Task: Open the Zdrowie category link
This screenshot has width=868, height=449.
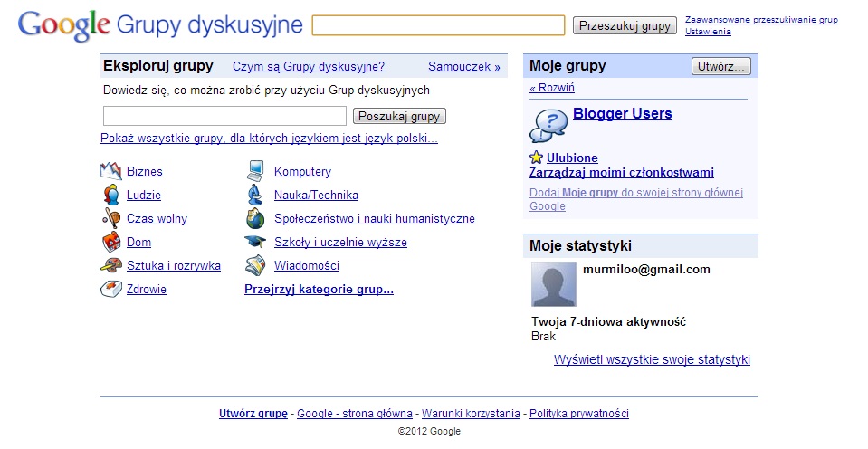Action: click(146, 289)
